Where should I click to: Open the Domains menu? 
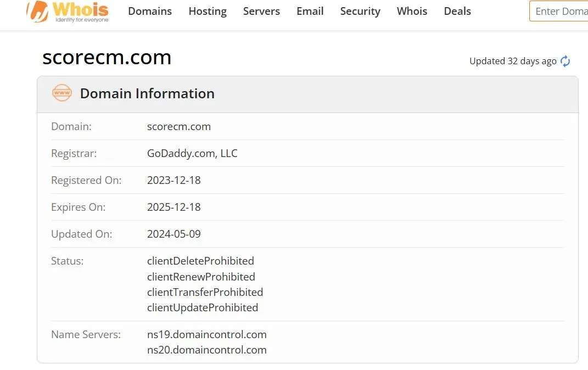[150, 11]
